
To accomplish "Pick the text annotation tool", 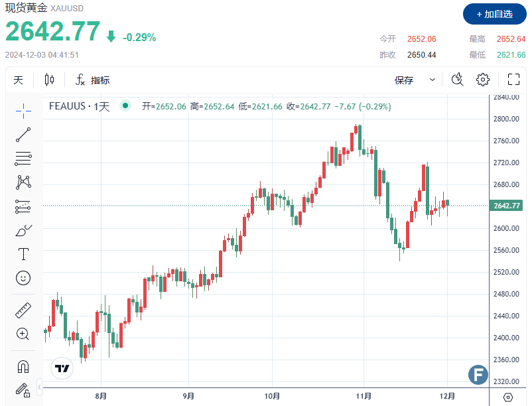I will (23, 254).
